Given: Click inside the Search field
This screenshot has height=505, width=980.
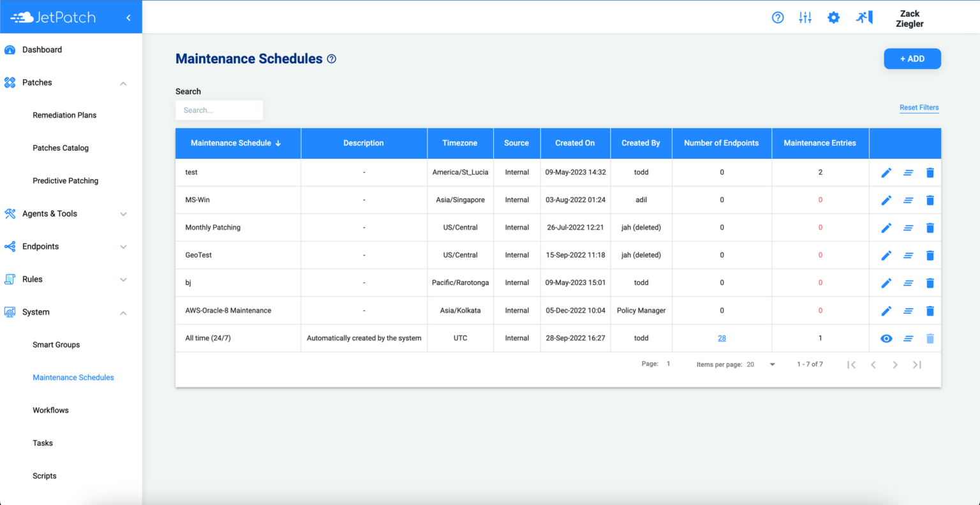Looking at the screenshot, I should (x=219, y=110).
